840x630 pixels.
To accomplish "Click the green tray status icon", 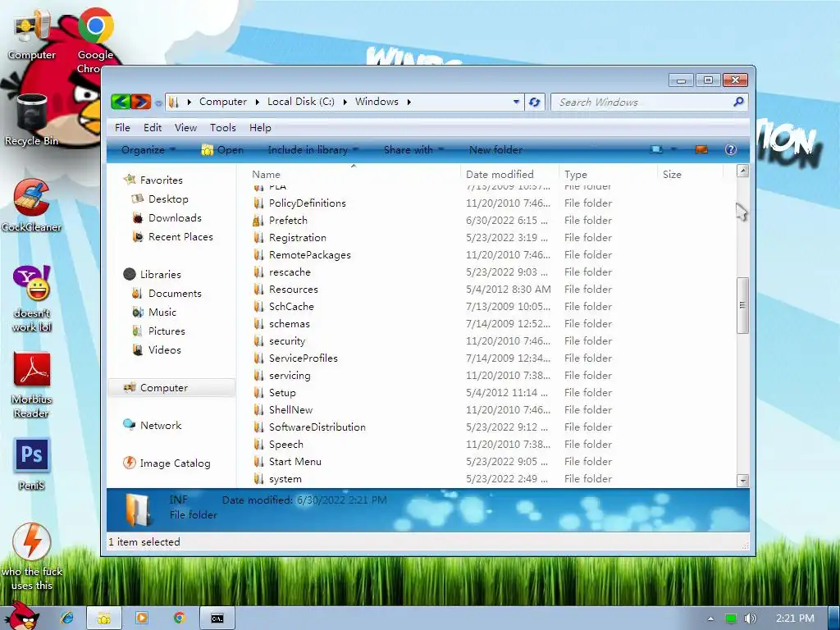I will pyautogui.click(x=731, y=619).
